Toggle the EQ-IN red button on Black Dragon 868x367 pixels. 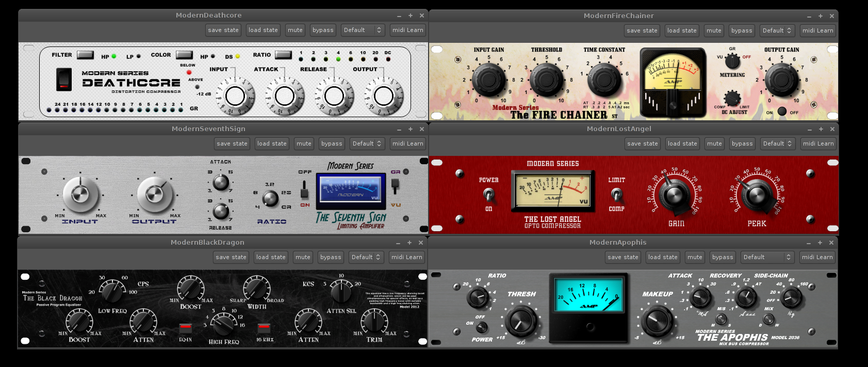pyautogui.click(x=186, y=328)
